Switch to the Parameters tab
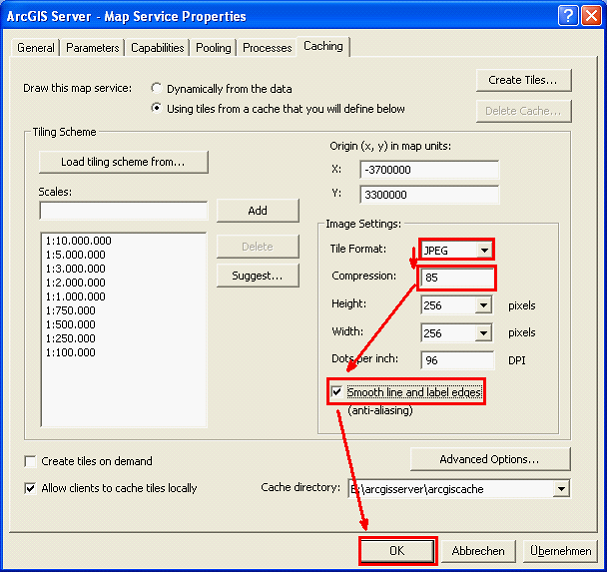 [93, 48]
